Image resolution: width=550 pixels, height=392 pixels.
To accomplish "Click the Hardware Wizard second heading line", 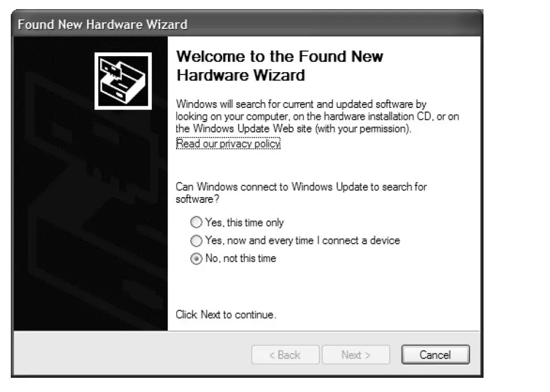I will (x=241, y=76).
